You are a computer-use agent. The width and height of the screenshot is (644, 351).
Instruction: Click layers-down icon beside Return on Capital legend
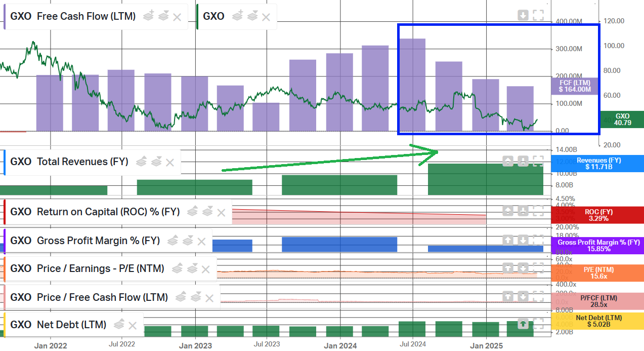207,212
